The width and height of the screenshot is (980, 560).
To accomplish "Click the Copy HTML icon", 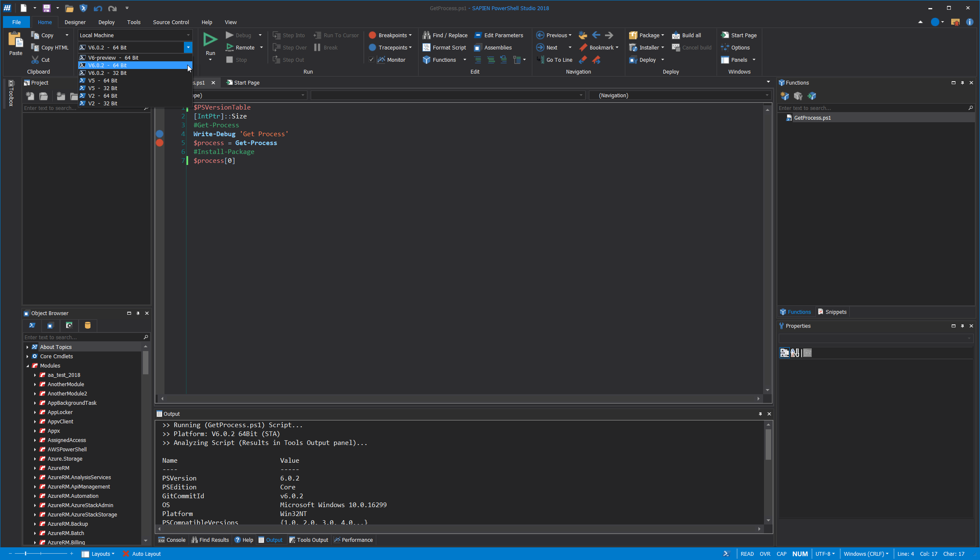I will [35, 47].
